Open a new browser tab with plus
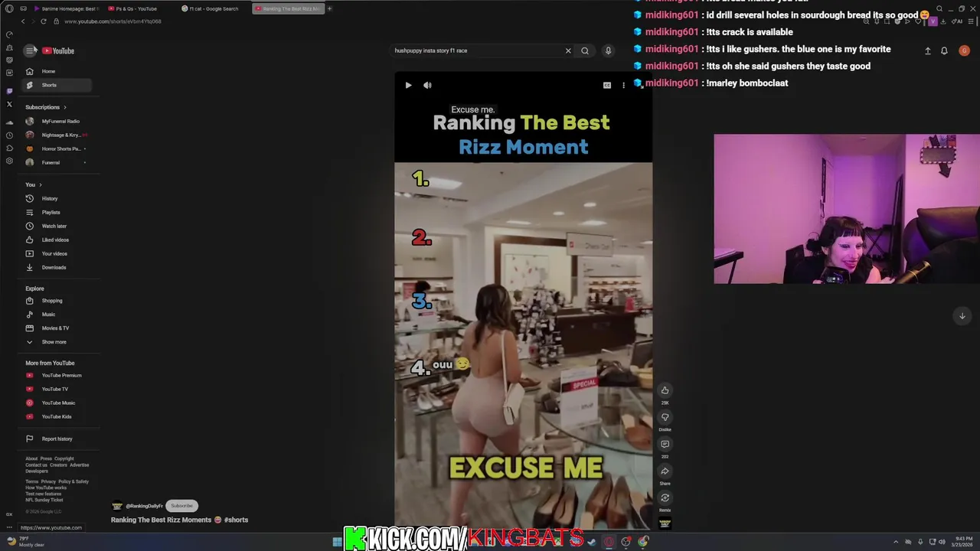Screen dimensions: 980x551 coord(329,8)
